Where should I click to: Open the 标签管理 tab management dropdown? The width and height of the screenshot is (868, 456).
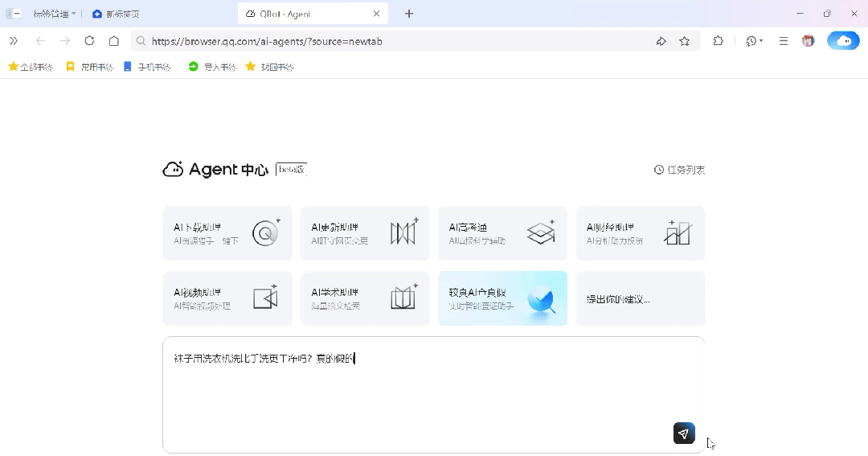pyautogui.click(x=55, y=14)
